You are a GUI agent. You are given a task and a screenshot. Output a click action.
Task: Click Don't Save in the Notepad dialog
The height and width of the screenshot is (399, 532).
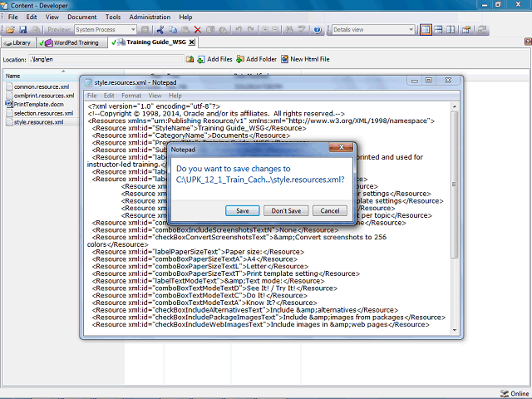tap(286, 210)
